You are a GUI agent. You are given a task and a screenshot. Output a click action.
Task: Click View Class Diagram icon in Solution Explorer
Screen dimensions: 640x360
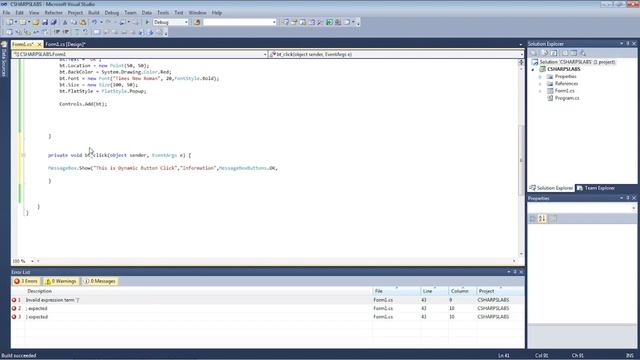click(583, 53)
